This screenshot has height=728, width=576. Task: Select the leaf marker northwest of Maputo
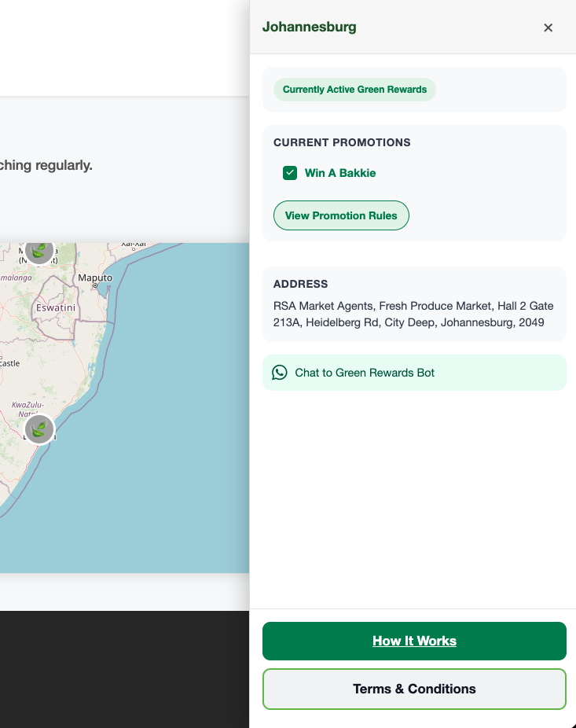pyautogui.click(x=39, y=251)
